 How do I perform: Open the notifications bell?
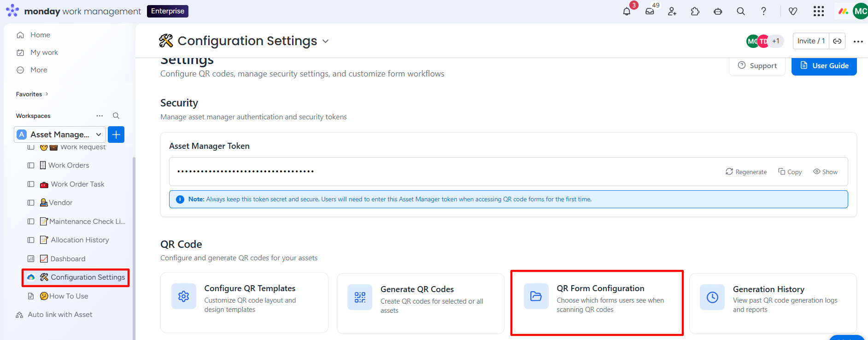coord(627,12)
